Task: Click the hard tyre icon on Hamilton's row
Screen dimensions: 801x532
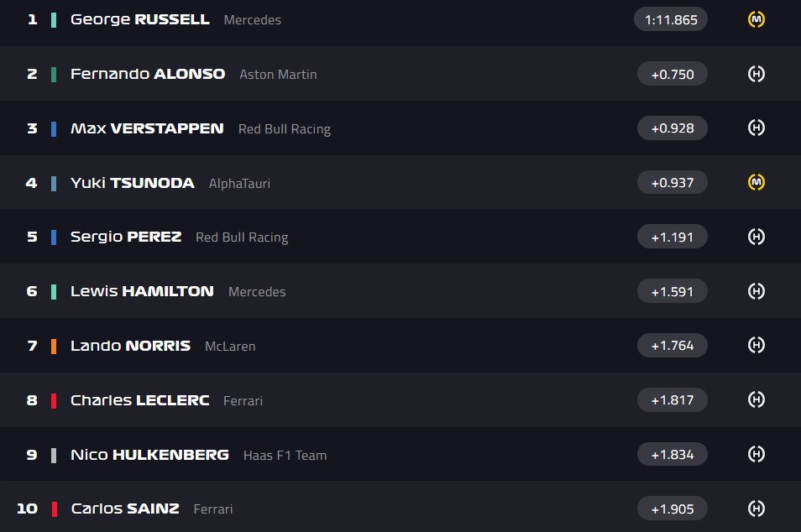Action: pyautogui.click(x=756, y=291)
